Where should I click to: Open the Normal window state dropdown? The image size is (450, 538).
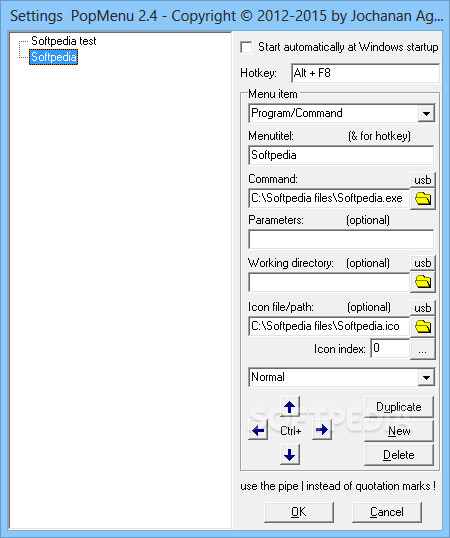click(x=426, y=378)
